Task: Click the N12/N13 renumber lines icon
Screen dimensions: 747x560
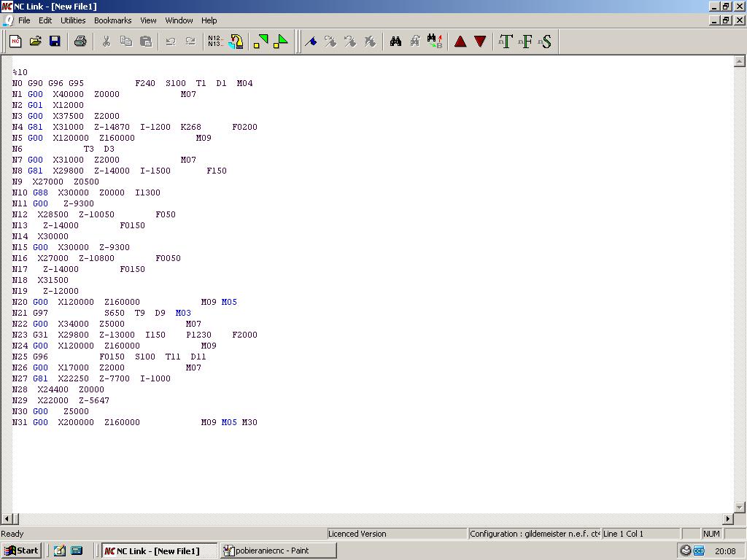Action: coord(215,42)
